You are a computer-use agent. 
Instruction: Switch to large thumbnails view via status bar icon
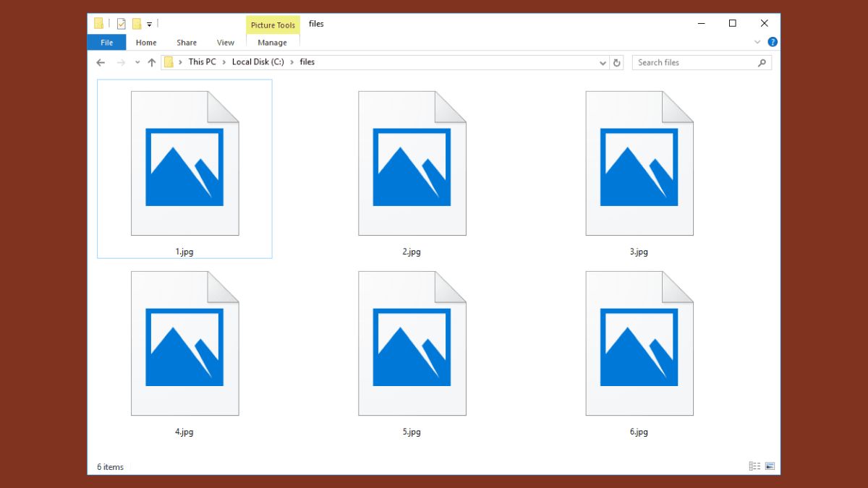click(770, 466)
